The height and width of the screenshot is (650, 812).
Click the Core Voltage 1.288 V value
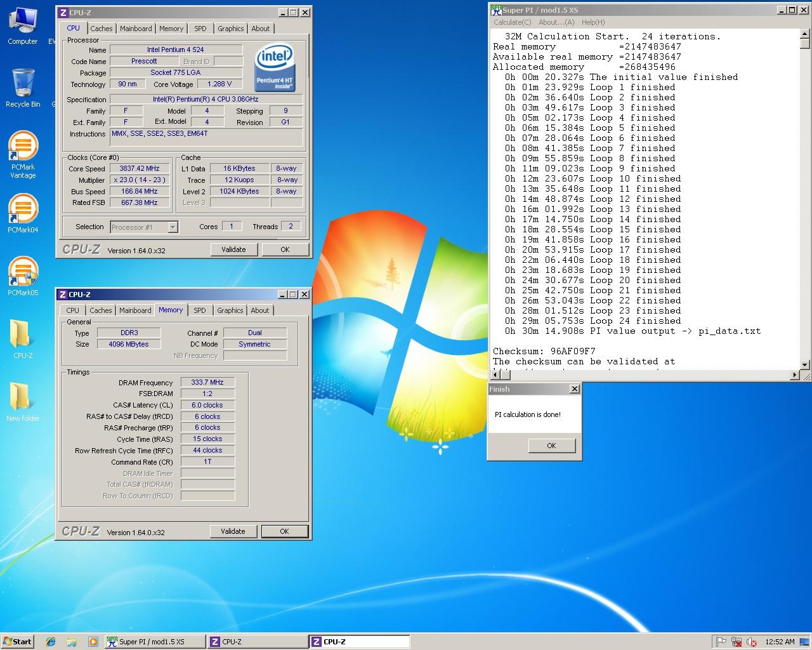point(219,84)
